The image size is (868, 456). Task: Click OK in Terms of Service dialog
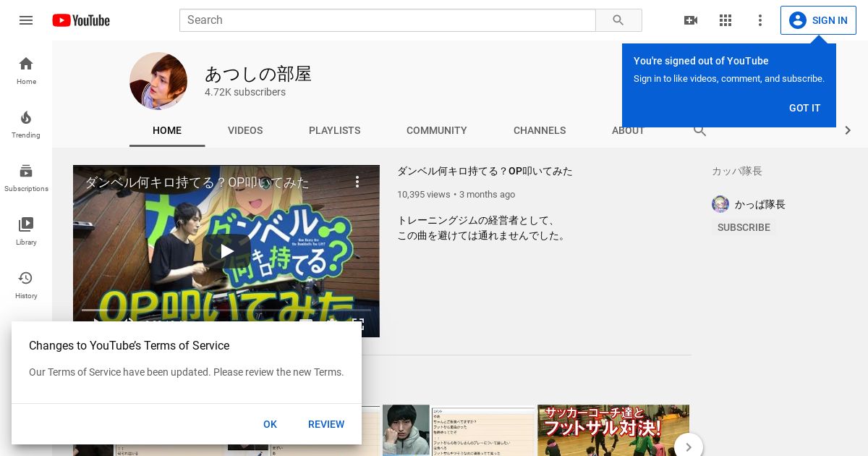click(270, 424)
